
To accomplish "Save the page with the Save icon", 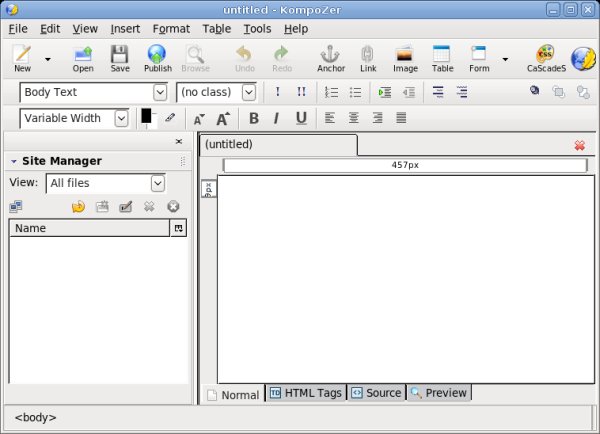I will pyautogui.click(x=119, y=59).
